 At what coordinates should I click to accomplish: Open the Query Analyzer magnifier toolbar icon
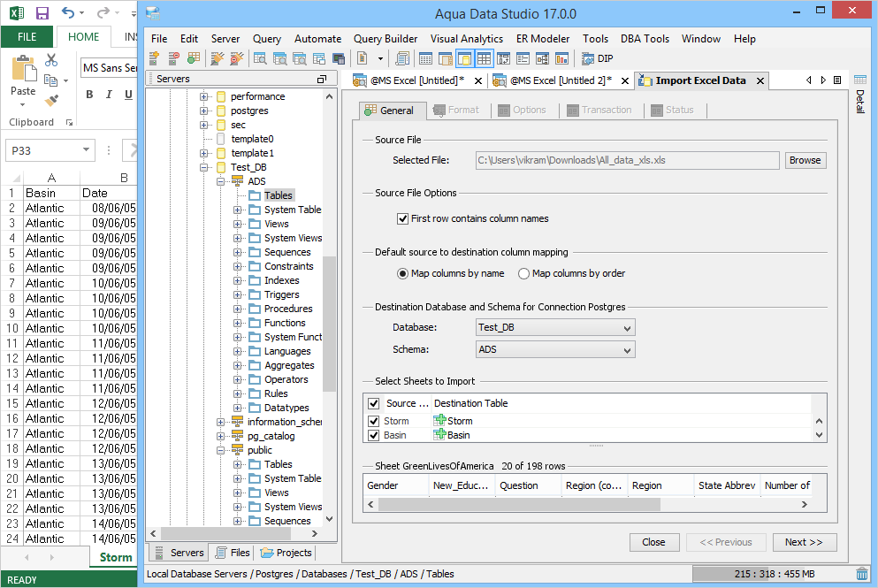click(260, 58)
